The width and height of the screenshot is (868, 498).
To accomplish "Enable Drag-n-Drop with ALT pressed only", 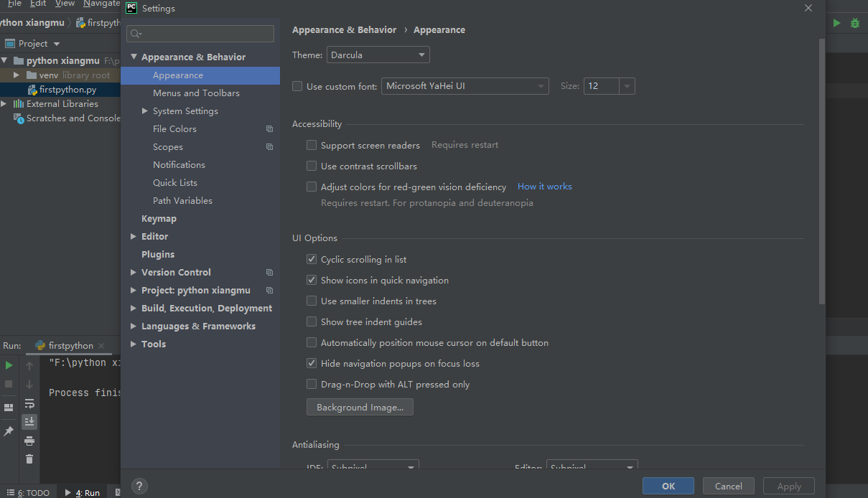I will (x=312, y=384).
